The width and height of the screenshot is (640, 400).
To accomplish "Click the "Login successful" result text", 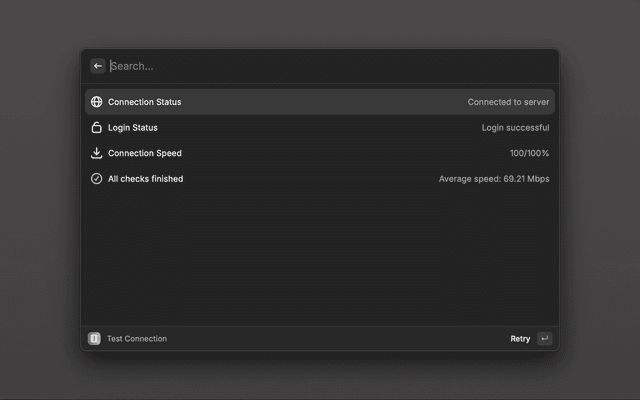I will coord(515,128).
